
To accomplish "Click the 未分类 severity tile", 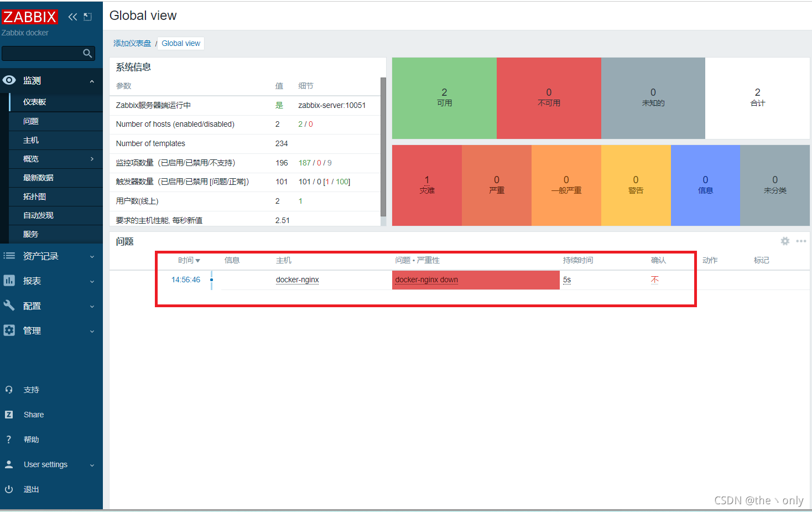I will (775, 185).
